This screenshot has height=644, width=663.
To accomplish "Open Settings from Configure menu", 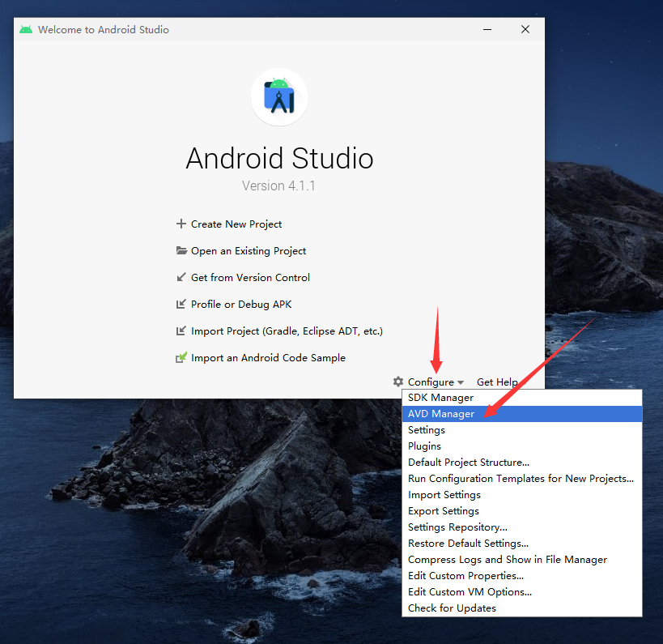I will point(522,430).
